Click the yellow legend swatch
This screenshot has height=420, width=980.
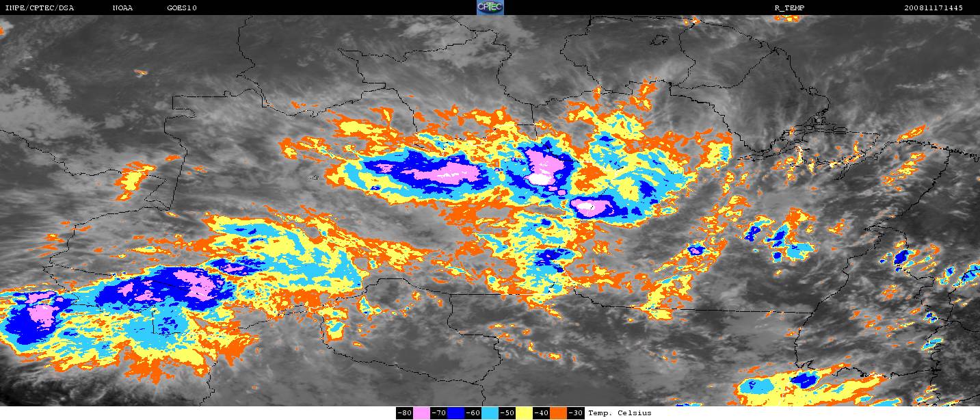click(524, 413)
